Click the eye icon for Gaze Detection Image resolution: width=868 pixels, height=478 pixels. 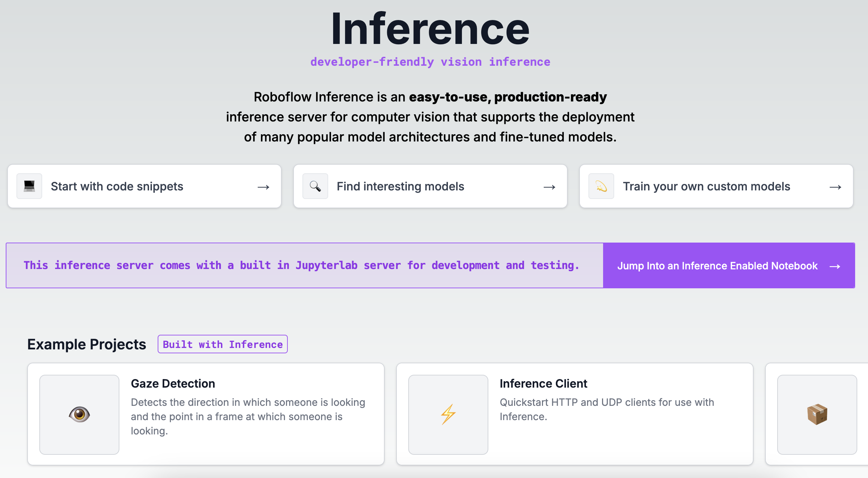[79, 414]
